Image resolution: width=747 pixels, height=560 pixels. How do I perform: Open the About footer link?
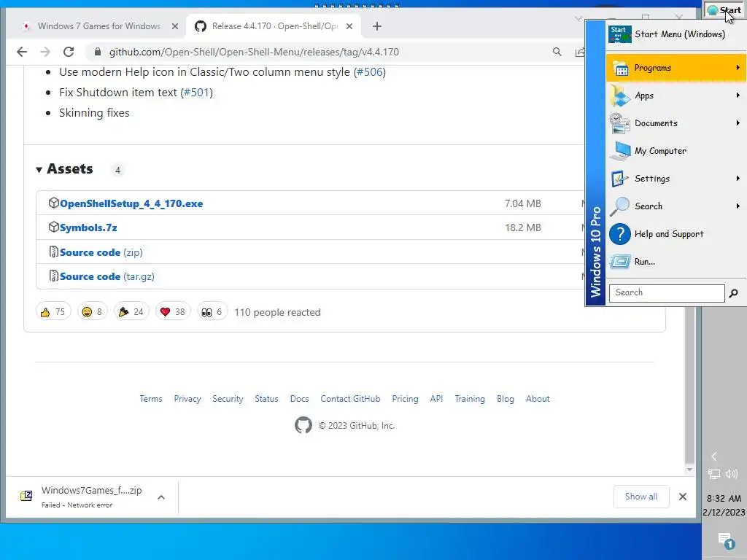pyautogui.click(x=538, y=399)
